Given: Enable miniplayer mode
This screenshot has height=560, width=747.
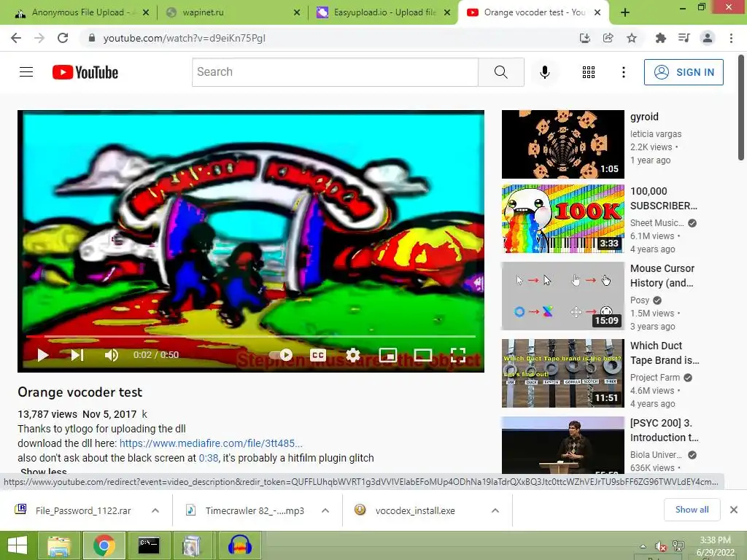Looking at the screenshot, I should pyautogui.click(x=388, y=355).
